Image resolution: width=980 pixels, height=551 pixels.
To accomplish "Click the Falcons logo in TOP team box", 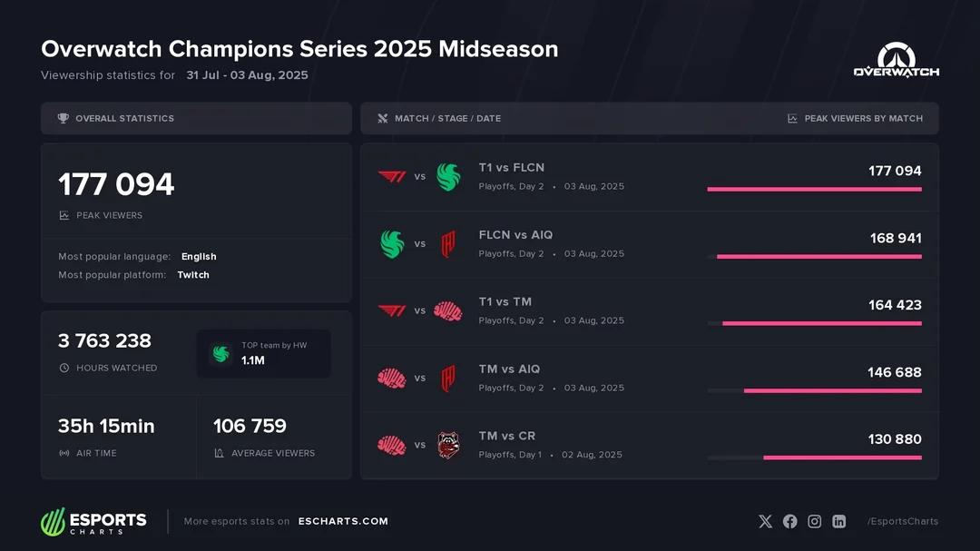I will (x=220, y=354).
